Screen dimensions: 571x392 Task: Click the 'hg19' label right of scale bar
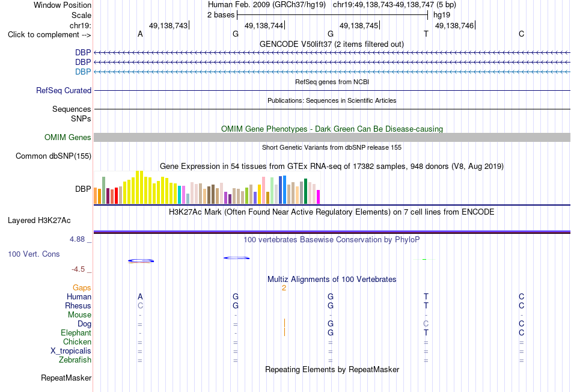[x=442, y=15]
